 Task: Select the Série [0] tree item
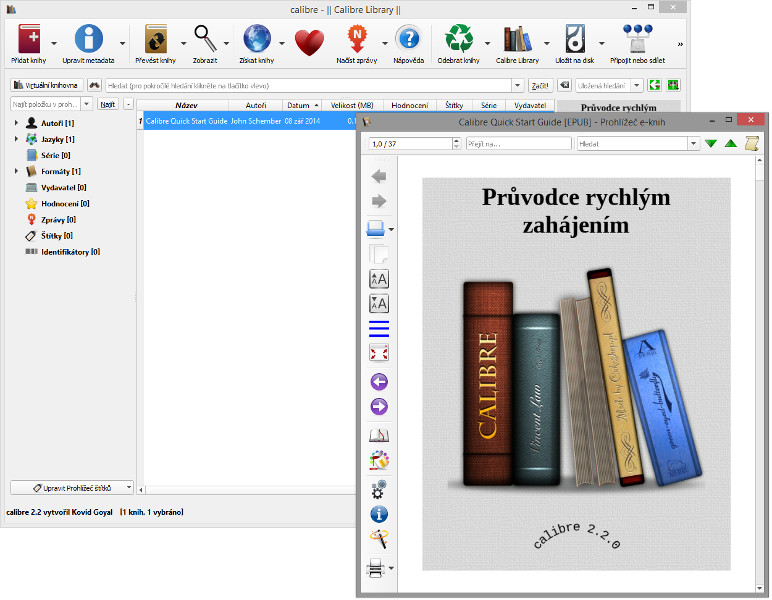[55, 155]
